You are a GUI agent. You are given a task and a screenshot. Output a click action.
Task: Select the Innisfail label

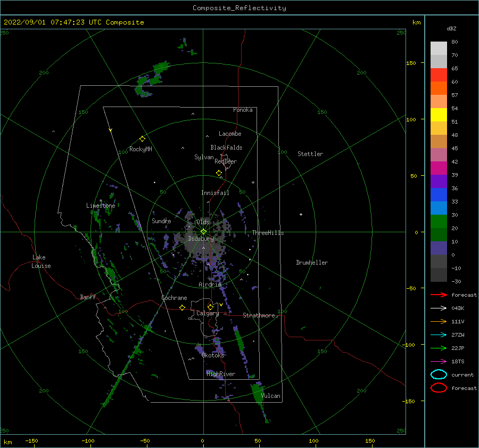pyautogui.click(x=215, y=193)
